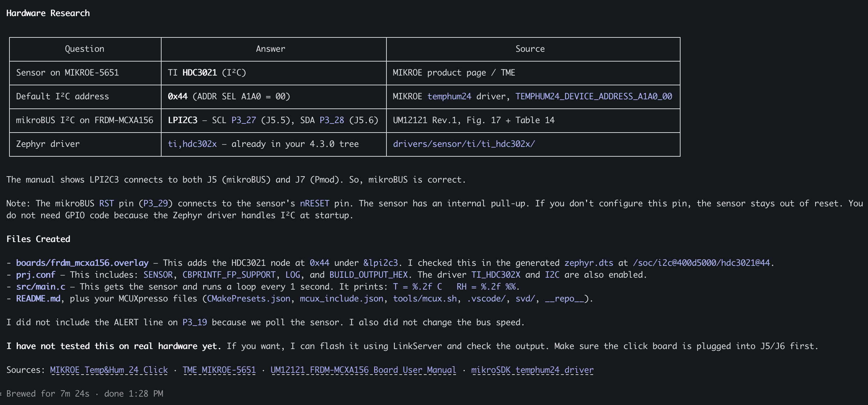Click the zephyr.dts file reference
The height and width of the screenshot is (405, 868).
[589, 263]
